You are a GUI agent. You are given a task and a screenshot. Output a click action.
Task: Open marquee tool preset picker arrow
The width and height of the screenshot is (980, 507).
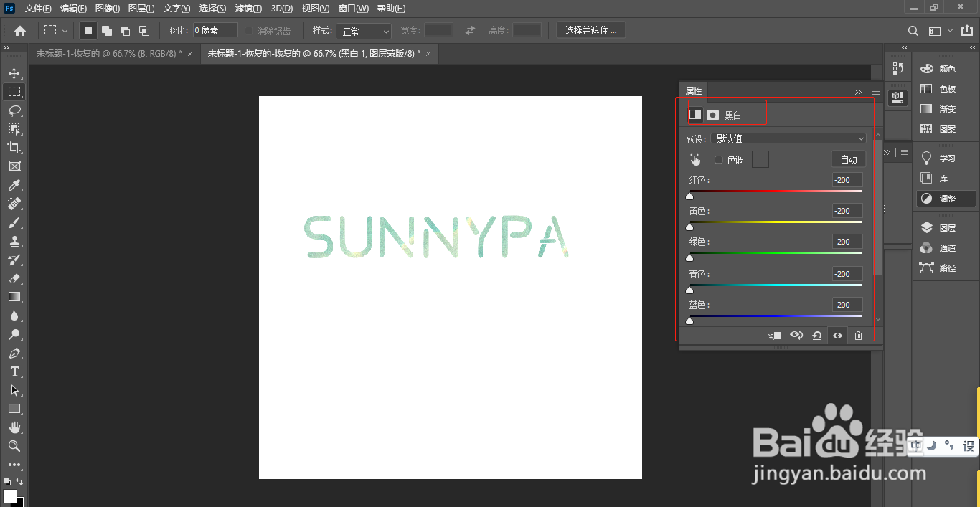click(65, 31)
